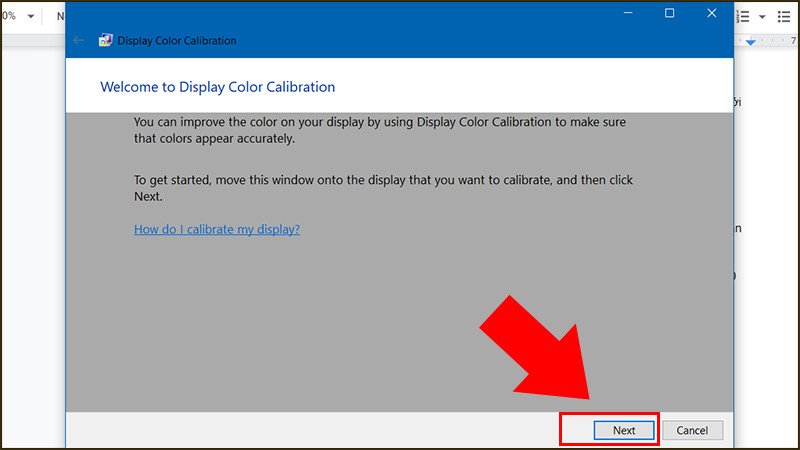Screen dimensions: 800x450
Task: Expand the numbered list dropdown arrow
Action: tap(762, 16)
